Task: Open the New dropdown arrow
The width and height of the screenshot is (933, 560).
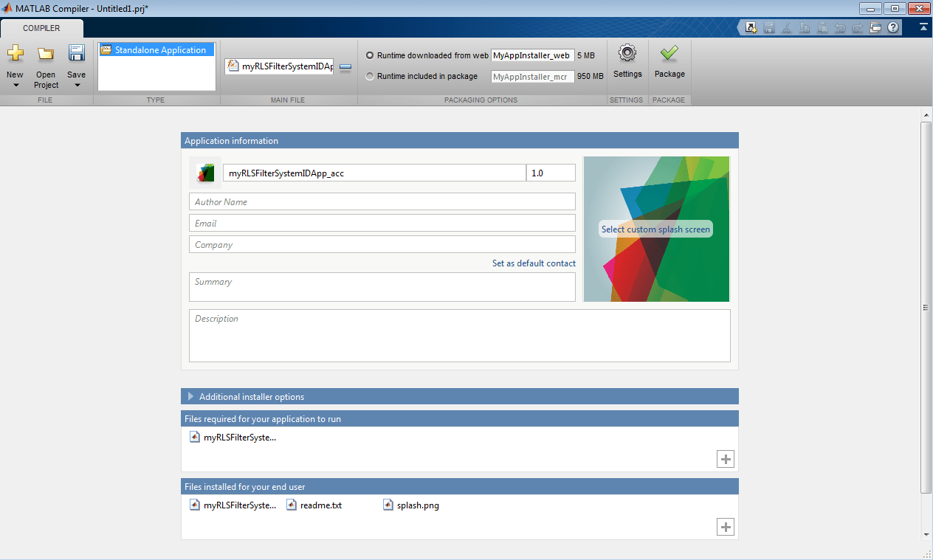Action: [x=15, y=85]
